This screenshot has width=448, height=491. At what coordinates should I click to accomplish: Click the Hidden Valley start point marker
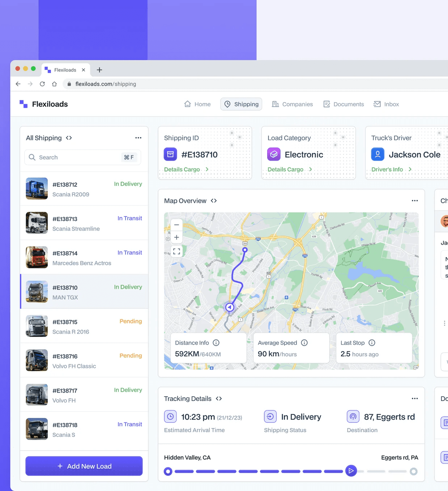tap(168, 471)
